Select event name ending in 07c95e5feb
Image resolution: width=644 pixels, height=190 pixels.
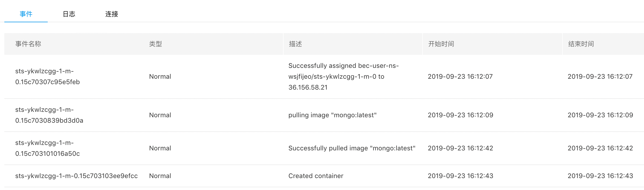tap(47, 77)
